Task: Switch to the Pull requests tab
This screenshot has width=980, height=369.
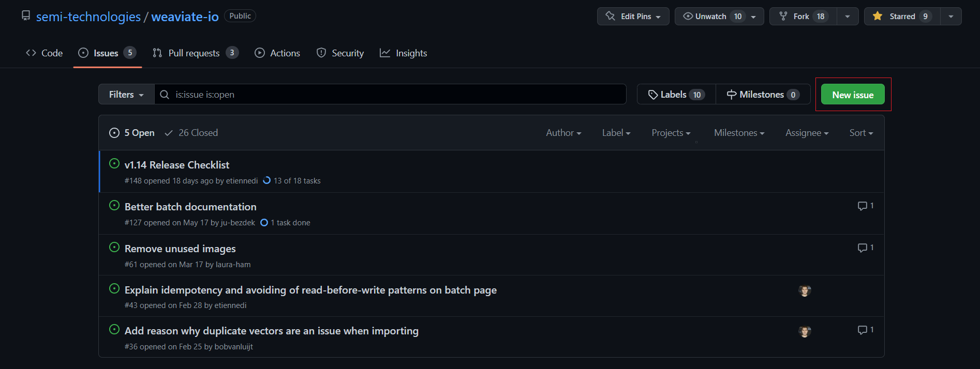Action: tap(195, 53)
